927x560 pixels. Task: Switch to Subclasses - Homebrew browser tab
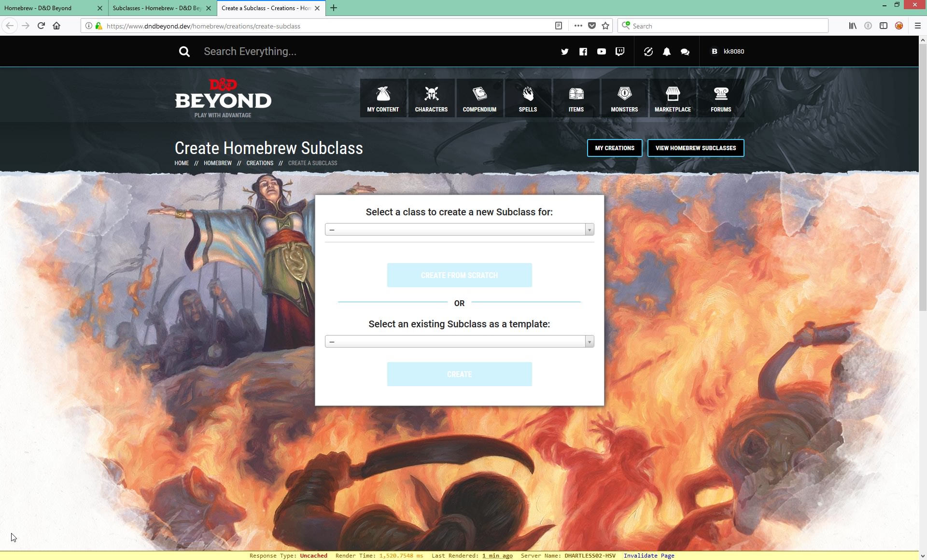pyautogui.click(x=156, y=8)
